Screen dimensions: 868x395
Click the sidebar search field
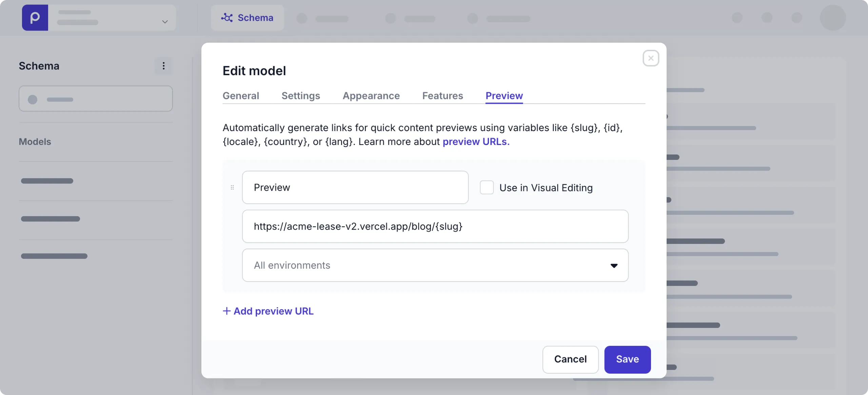96,99
